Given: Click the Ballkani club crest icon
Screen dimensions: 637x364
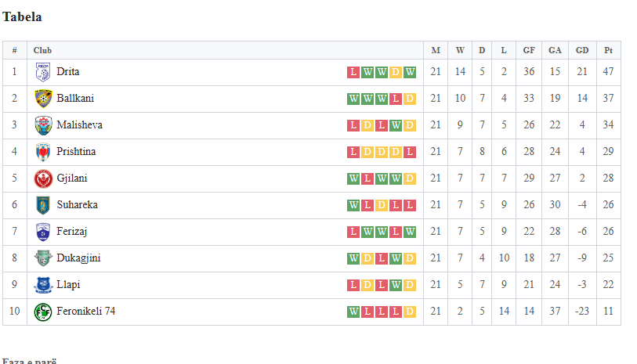Looking at the screenshot, I should coord(43,99).
